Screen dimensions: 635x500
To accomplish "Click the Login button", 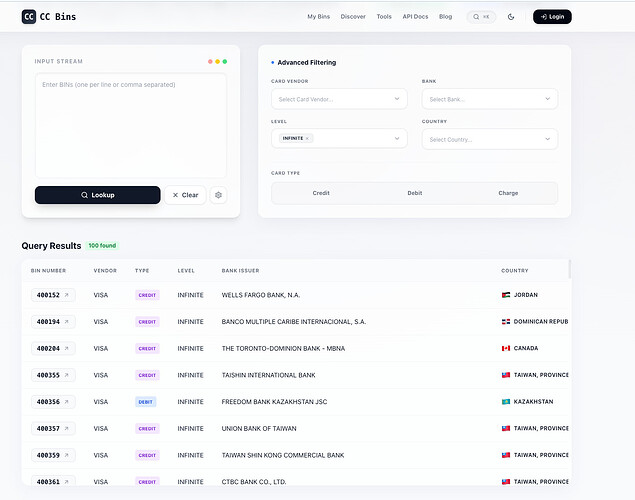I will (x=552, y=17).
